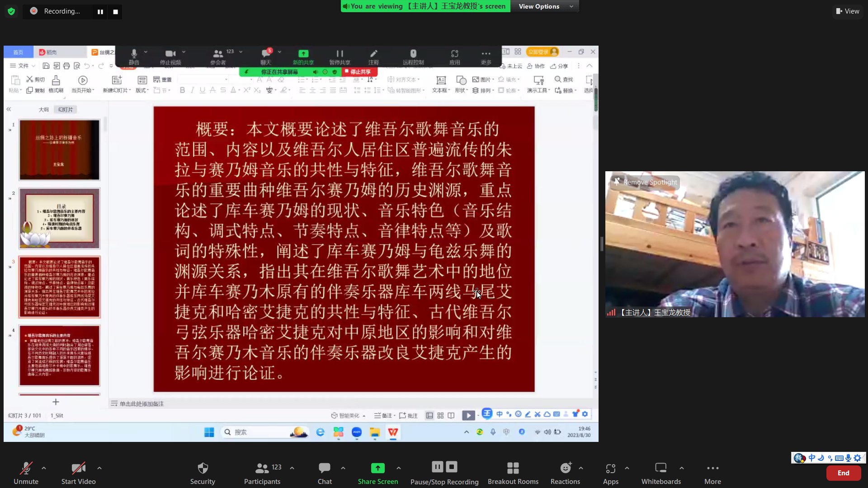This screenshot has height=488, width=868.
Task: Expand the Chat options caret
Action: pos(343,468)
